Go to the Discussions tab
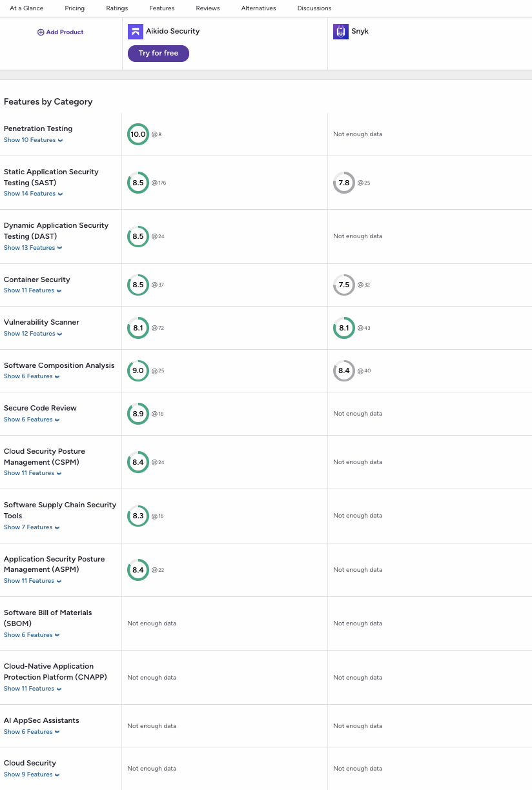 (314, 8)
